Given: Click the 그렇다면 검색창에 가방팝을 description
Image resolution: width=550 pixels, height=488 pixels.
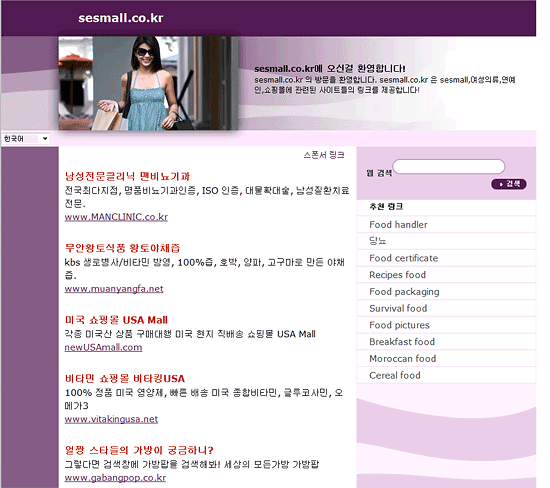Looking at the screenshot, I should [192, 464].
